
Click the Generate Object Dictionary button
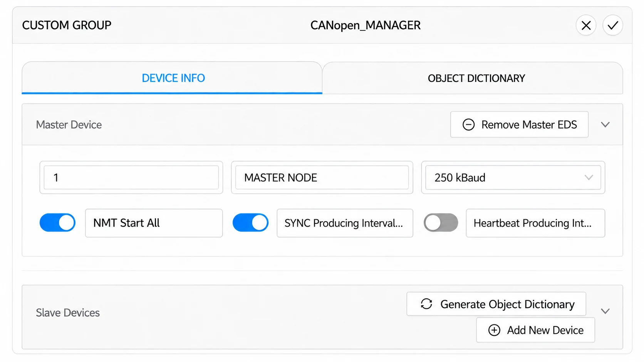(496, 304)
